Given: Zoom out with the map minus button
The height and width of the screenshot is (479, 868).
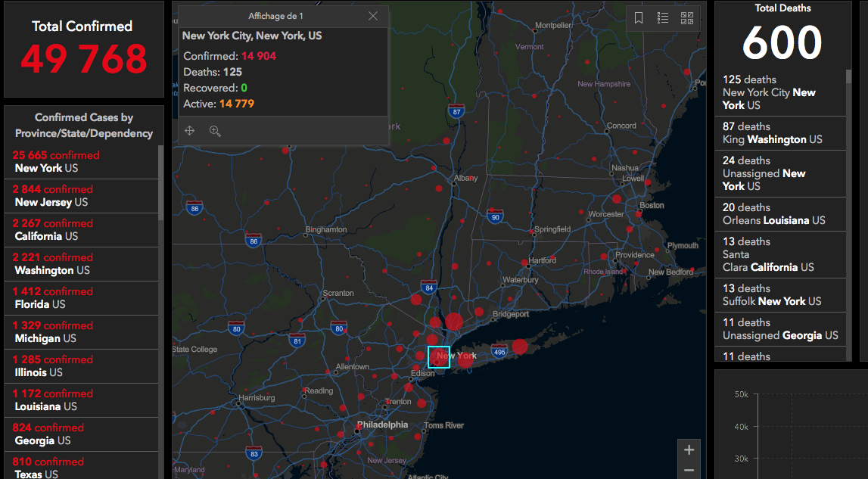Looking at the screenshot, I should pos(689,471).
